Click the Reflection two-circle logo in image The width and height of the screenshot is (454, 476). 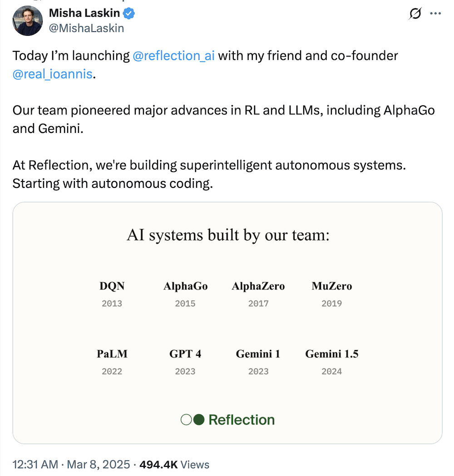[x=192, y=420]
